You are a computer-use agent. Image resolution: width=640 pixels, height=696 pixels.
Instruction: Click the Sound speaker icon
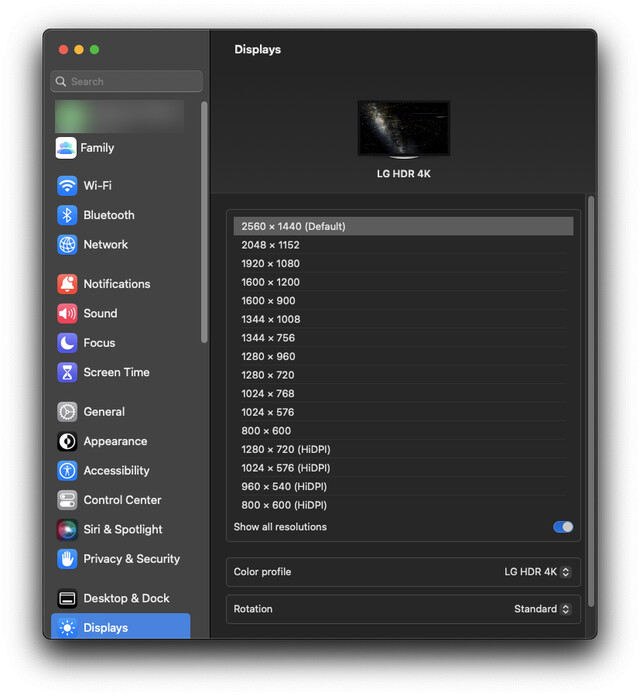pos(67,314)
